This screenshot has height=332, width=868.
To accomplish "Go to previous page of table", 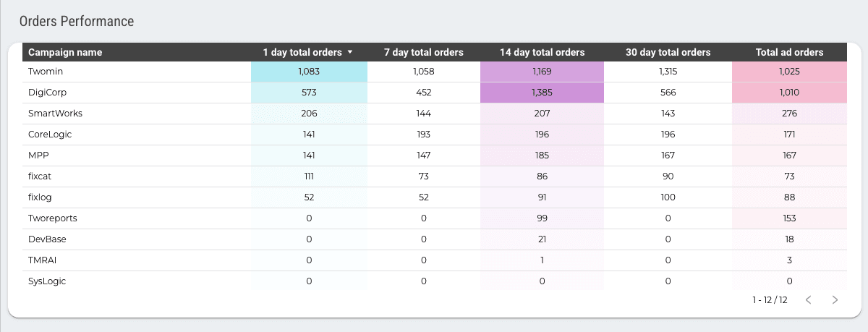I will (x=809, y=299).
